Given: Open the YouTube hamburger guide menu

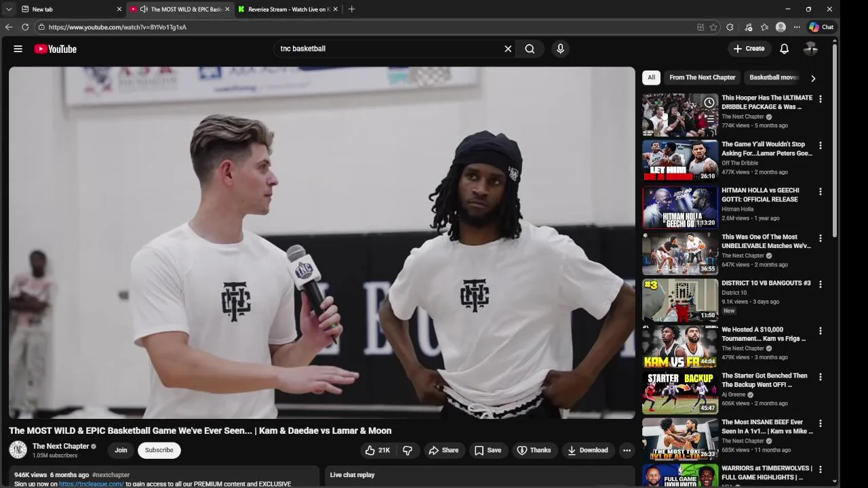Looking at the screenshot, I should (18, 49).
